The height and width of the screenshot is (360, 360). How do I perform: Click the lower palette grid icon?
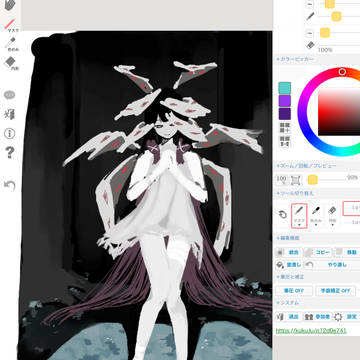pos(284,142)
